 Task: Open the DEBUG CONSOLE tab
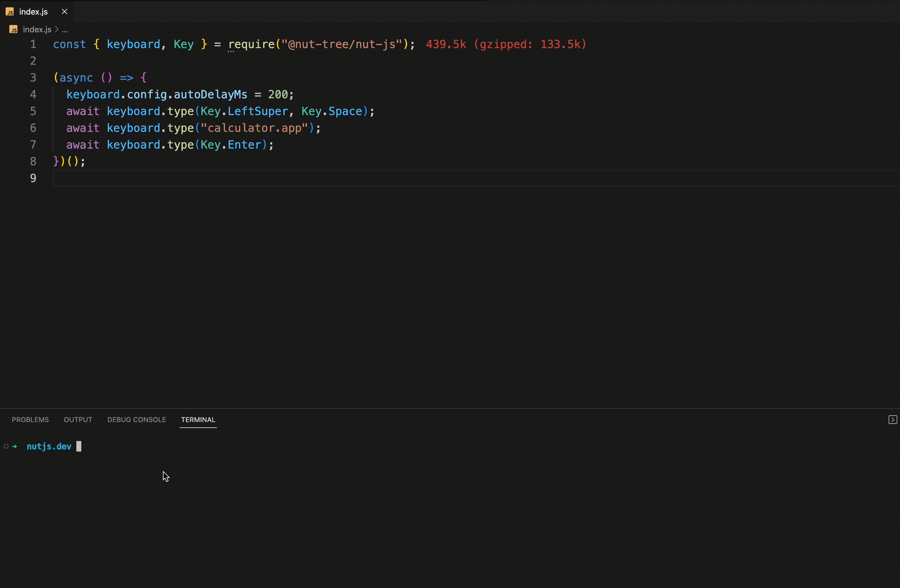click(x=137, y=420)
